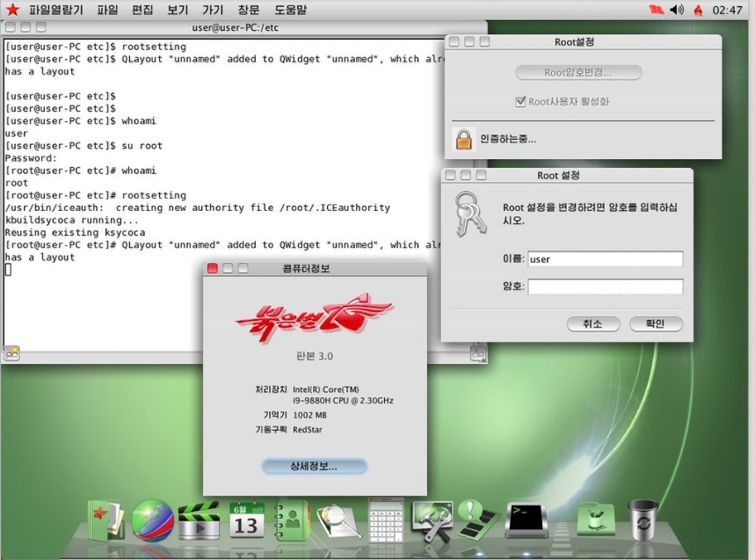Open the green folder with pencils dock icon
The image size is (755, 560).
click(x=596, y=519)
